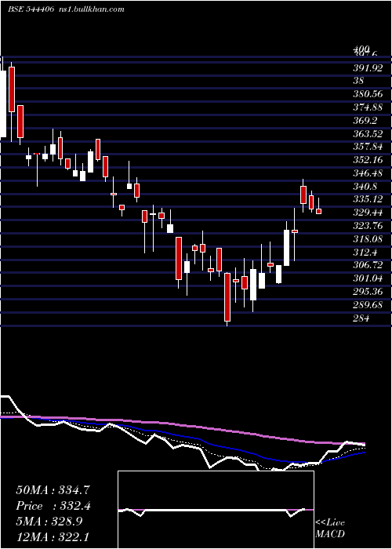The width and height of the screenshot is (392, 549).
Task: Select the 301.04 price axis label
Action: coord(368,278)
